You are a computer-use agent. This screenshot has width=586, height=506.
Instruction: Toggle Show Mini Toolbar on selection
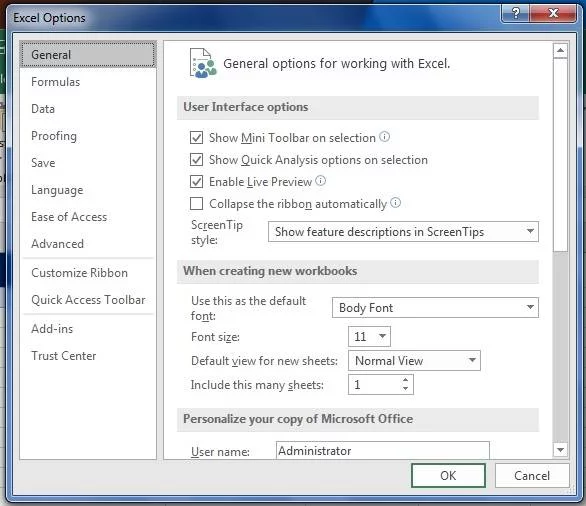coord(197,138)
